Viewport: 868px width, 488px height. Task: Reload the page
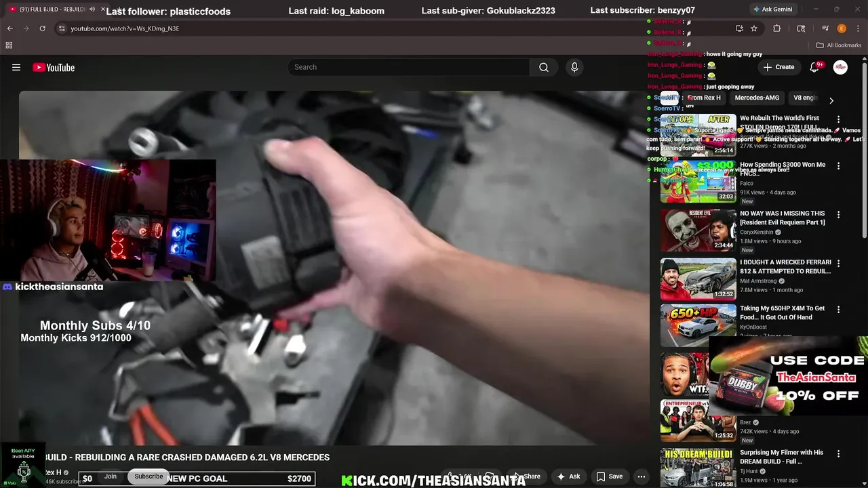[x=43, y=28]
